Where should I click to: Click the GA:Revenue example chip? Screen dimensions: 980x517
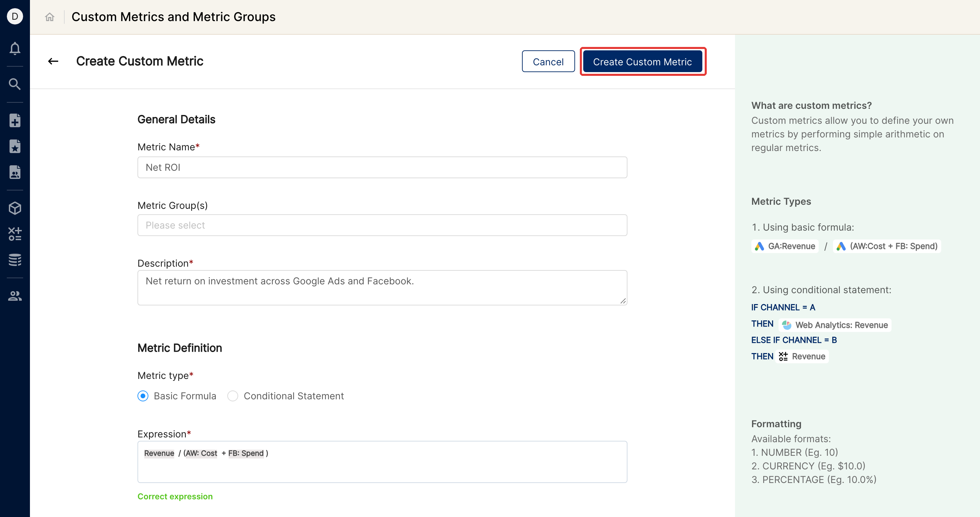(x=785, y=246)
